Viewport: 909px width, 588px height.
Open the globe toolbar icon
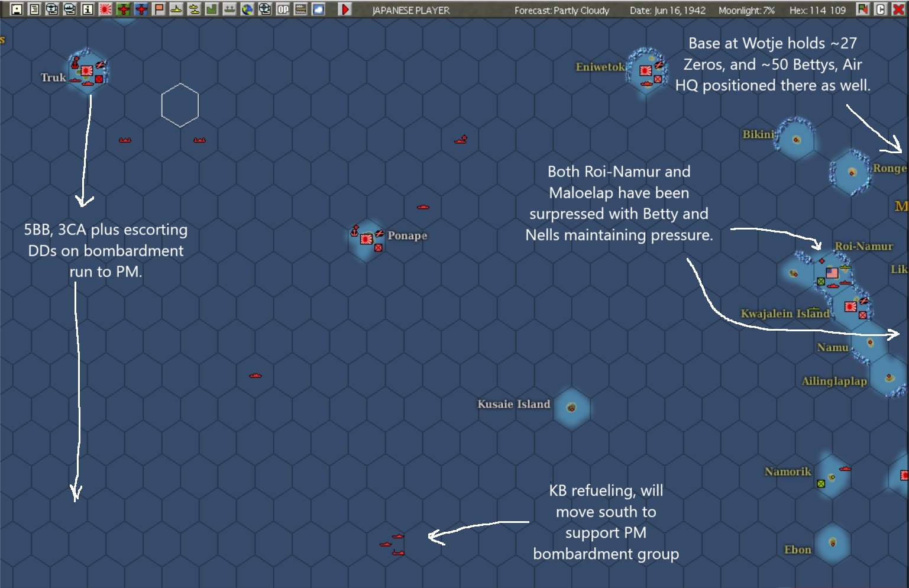248,9
